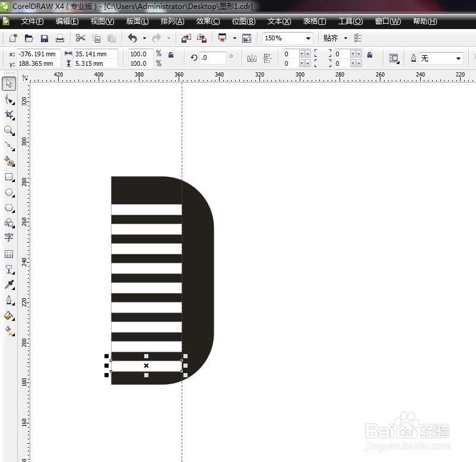Open the 排列(A) menu
The image size is (476, 462).
[173, 21]
